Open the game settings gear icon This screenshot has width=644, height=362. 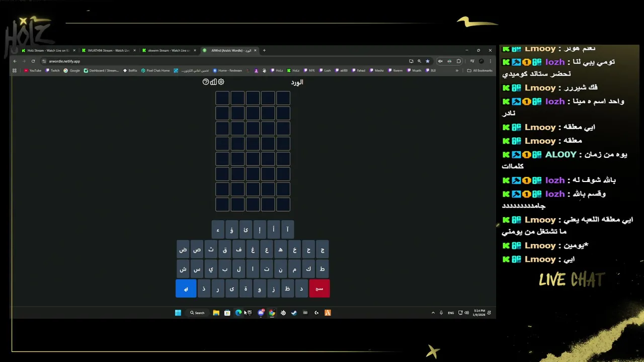(x=221, y=81)
